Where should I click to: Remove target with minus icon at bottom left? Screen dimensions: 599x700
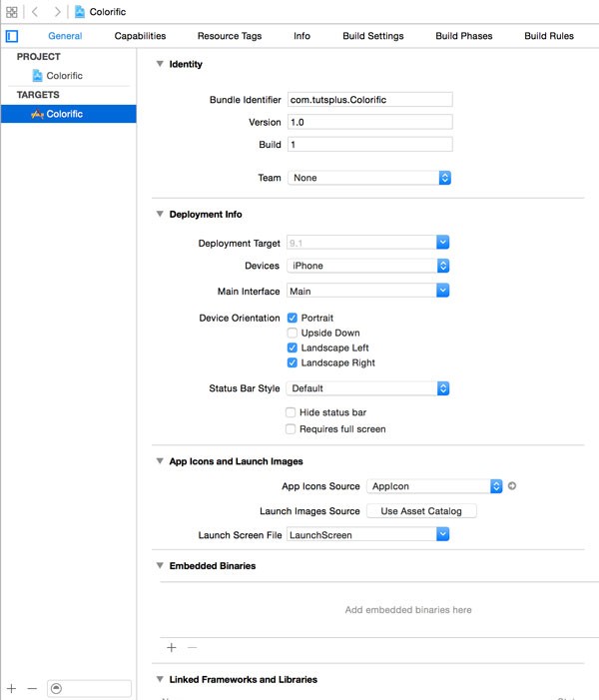coord(32,688)
